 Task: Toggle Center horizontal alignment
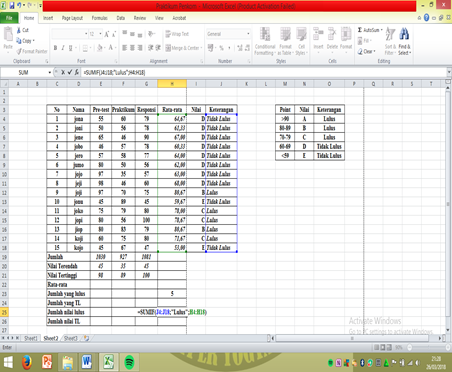pyautogui.click(x=132, y=48)
